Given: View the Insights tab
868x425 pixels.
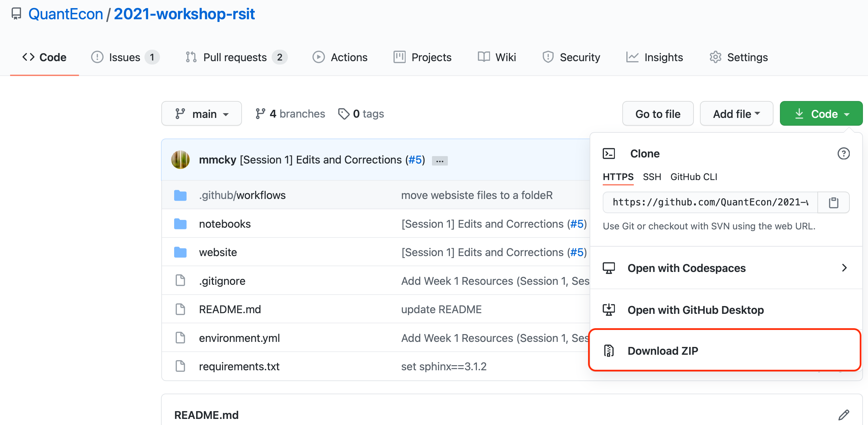Looking at the screenshot, I should tap(655, 57).
